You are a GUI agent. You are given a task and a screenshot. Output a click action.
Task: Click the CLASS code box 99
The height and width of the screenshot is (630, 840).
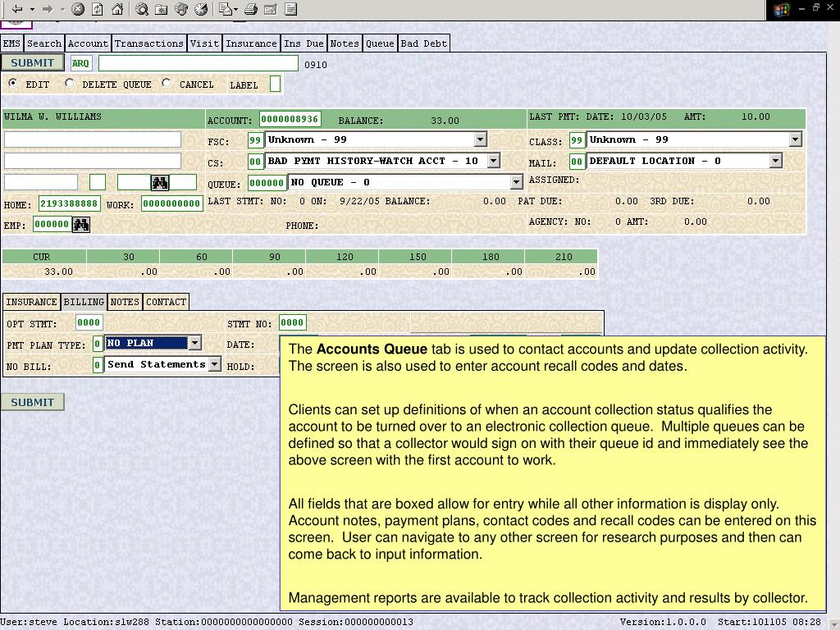click(x=577, y=140)
